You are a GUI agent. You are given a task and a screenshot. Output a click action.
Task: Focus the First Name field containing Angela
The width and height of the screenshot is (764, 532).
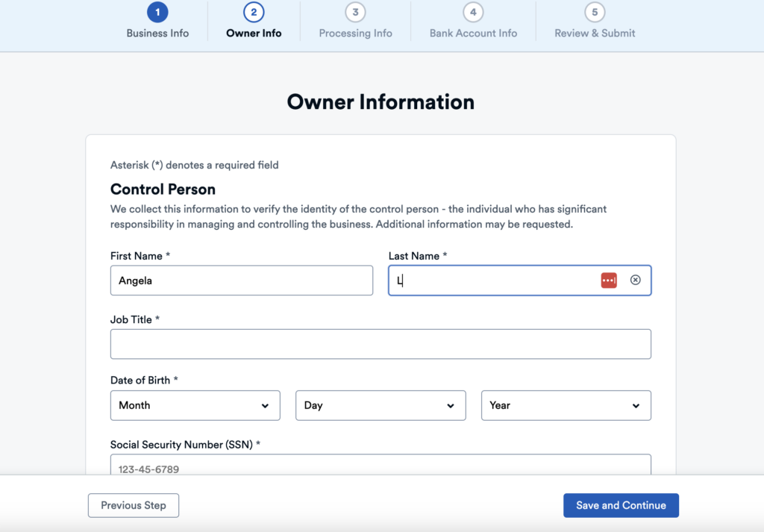coord(241,281)
